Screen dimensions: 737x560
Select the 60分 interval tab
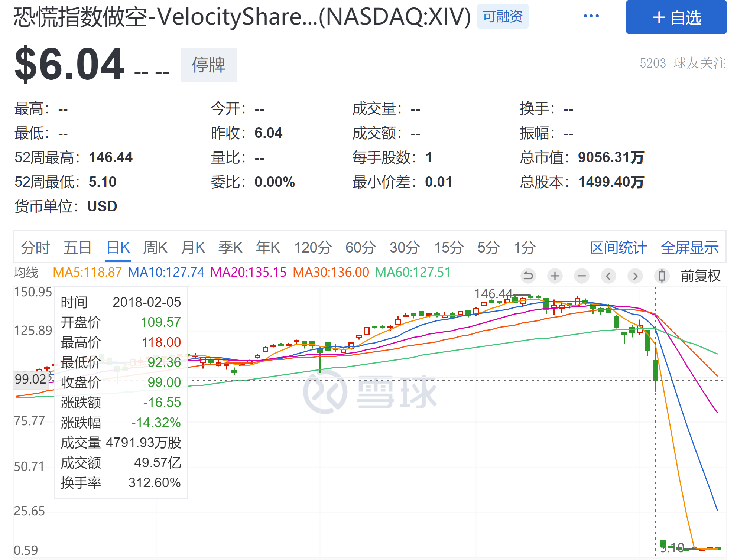coord(360,247)
